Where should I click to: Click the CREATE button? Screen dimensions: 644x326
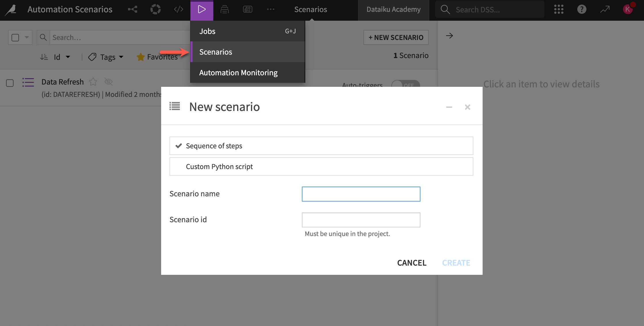pos(456,263)
